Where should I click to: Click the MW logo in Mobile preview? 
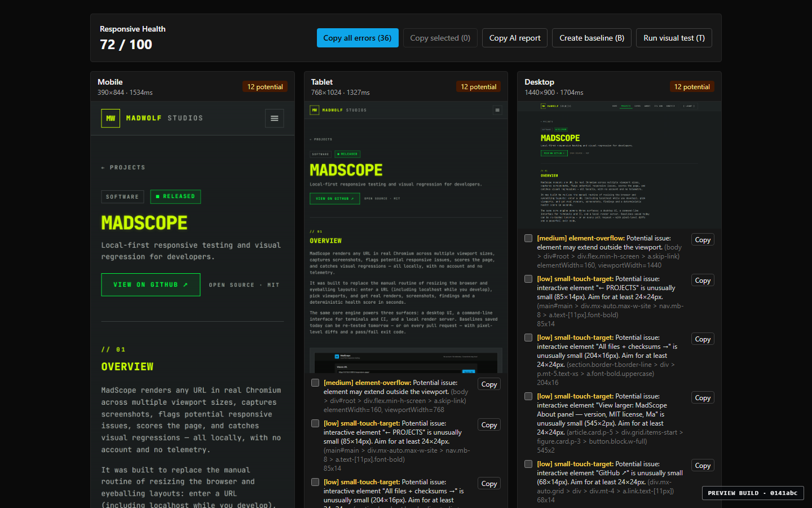point(111,119)
